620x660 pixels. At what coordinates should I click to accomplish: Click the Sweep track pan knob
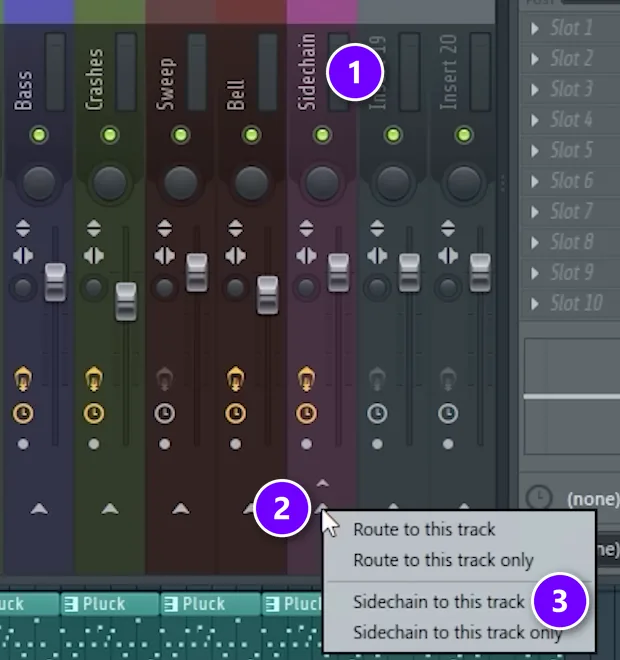(x=181, y=183)
